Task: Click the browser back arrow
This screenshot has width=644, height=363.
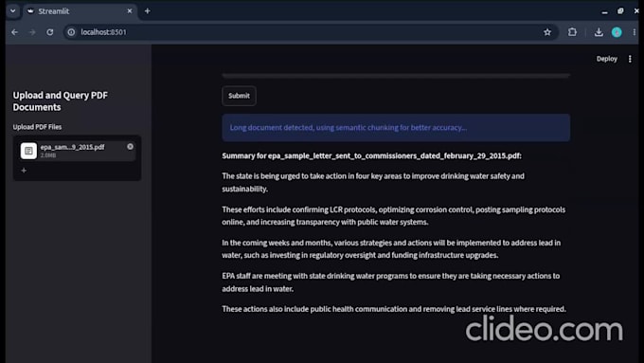Action: click(x=15, y=32)
